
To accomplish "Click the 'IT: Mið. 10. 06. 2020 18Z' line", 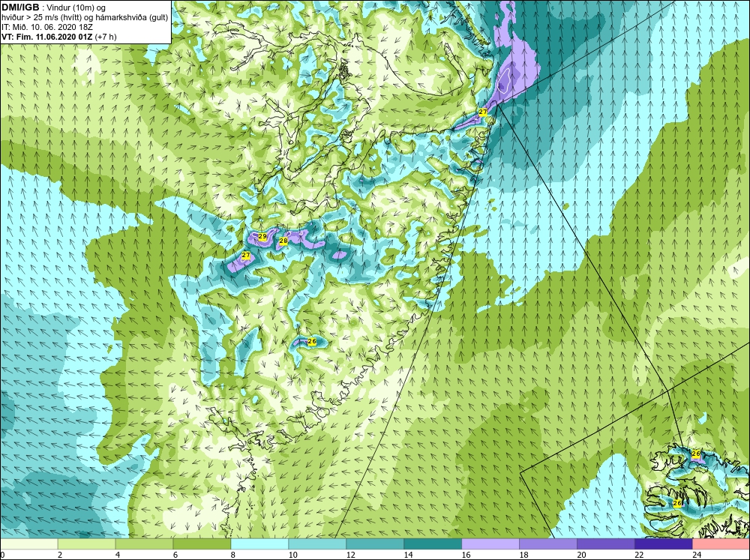I will coord(47,27).
